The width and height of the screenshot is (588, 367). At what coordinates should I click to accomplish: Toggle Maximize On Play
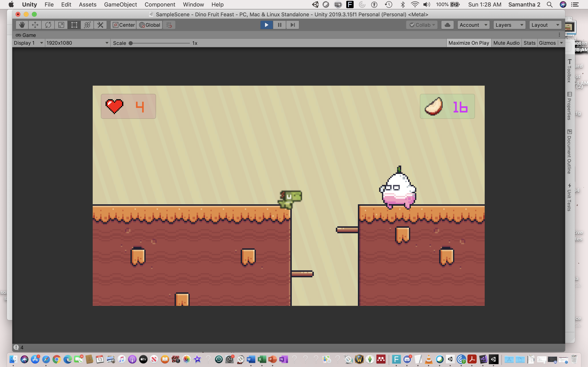click(468, 43)
